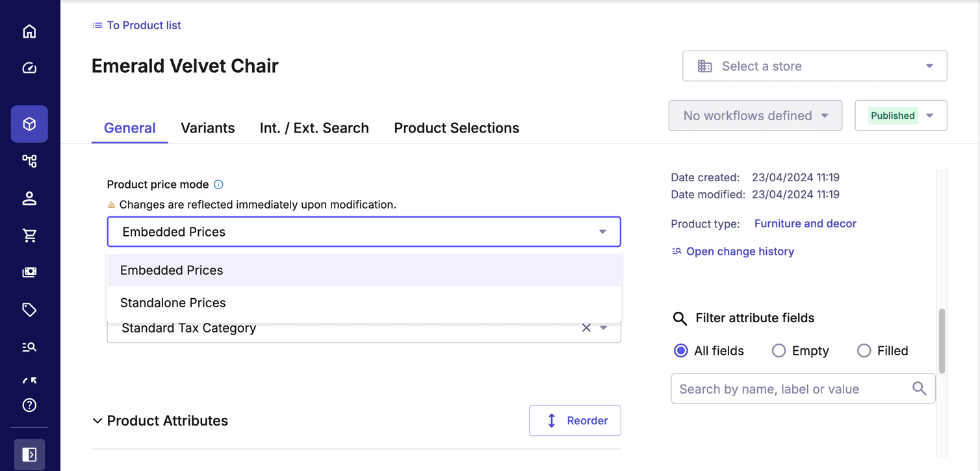This screenshot has width=980, height=471.
Task: Select the Filled radio button
Action: 864,350
